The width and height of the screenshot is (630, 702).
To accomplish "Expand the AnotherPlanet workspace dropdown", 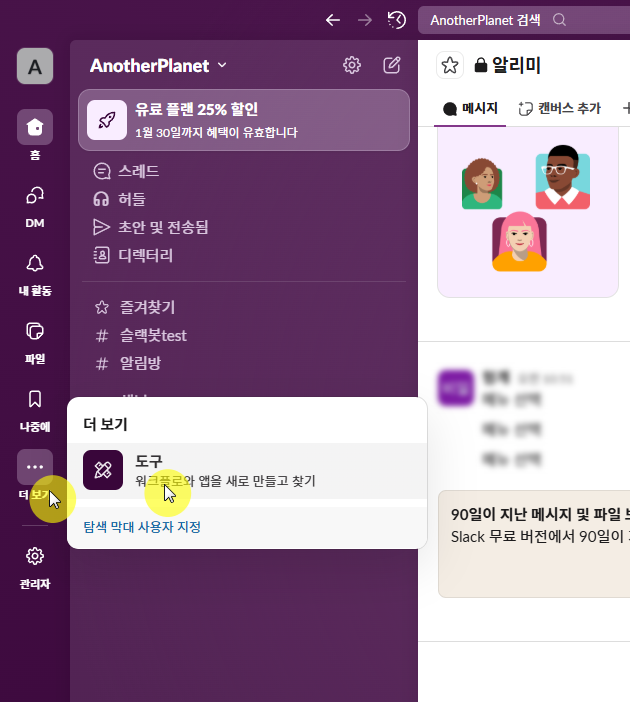I will pyautogui.click(x=159, y=66).
